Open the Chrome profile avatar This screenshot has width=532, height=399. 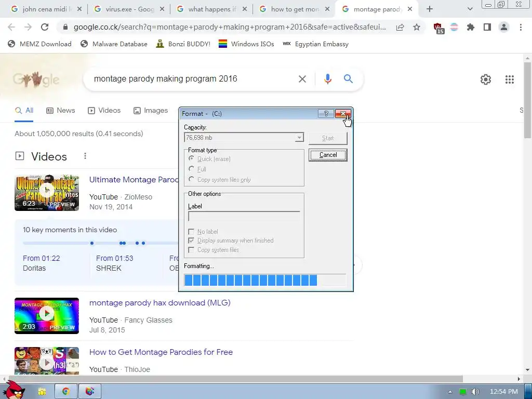pos(504,27)
